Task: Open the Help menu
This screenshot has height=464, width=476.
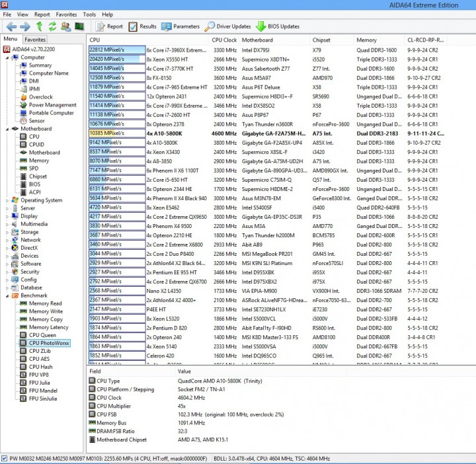Action: tap(107, 15)
